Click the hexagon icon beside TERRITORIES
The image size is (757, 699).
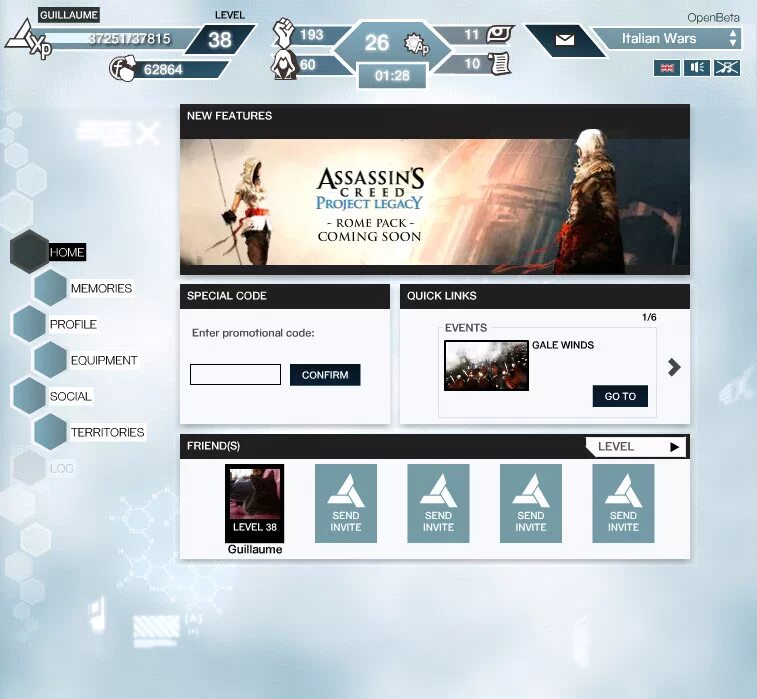pyautogui.click(x=50, y=432)
